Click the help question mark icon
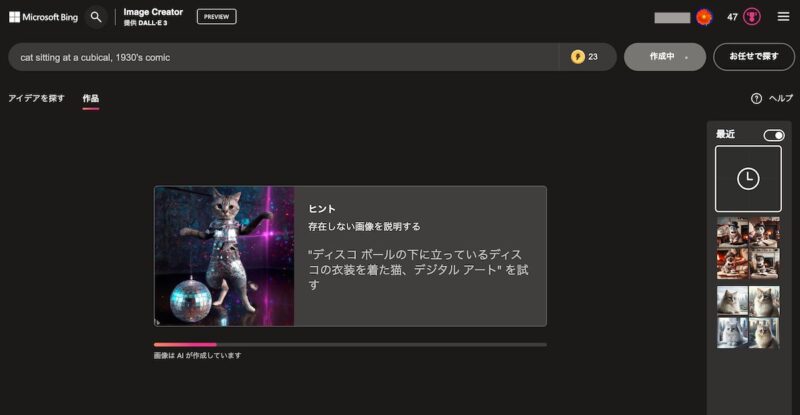This screenshot has height=415, width=800. tap(756, 99)
